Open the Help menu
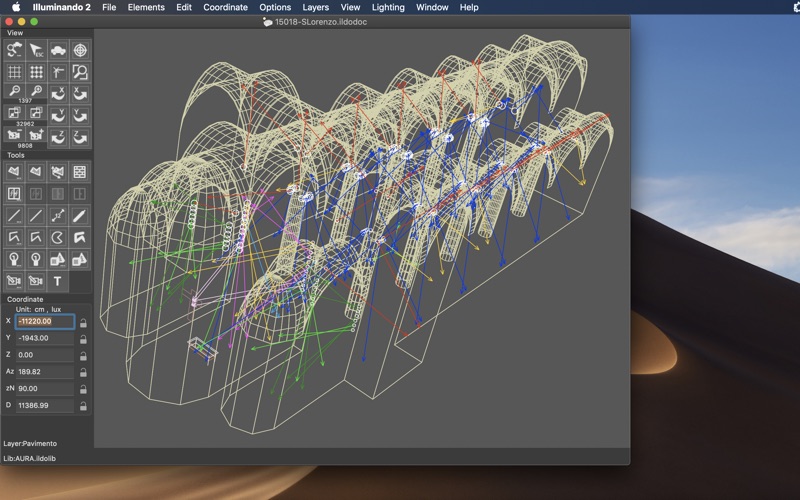The image size is (800, 500). coord(469,7)
